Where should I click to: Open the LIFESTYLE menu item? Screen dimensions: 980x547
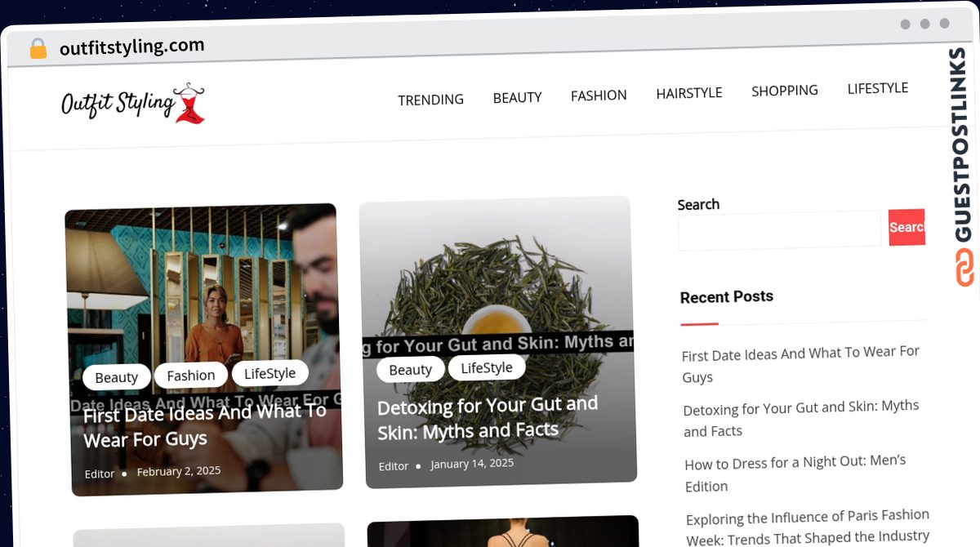pos(878,88)
